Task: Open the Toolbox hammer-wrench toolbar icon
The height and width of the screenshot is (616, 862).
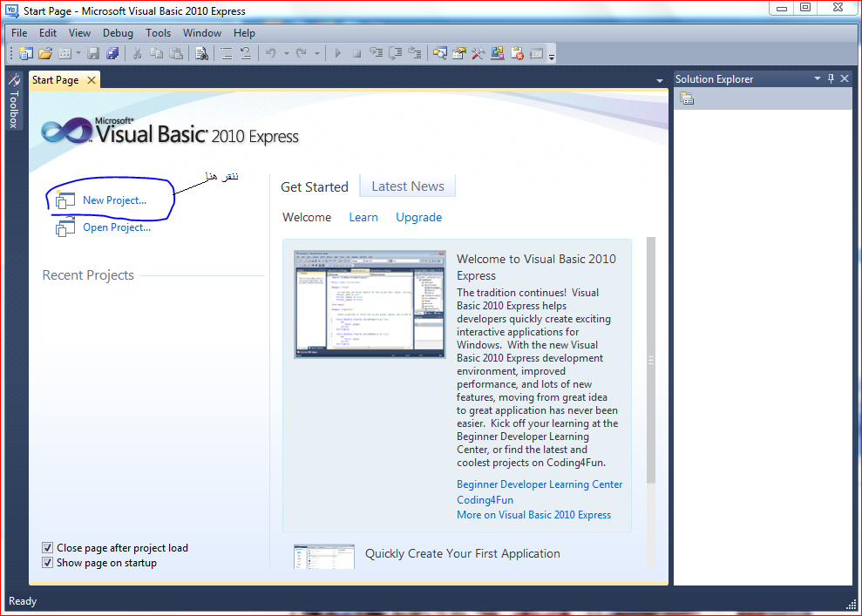Action: [x=479, y=53]
